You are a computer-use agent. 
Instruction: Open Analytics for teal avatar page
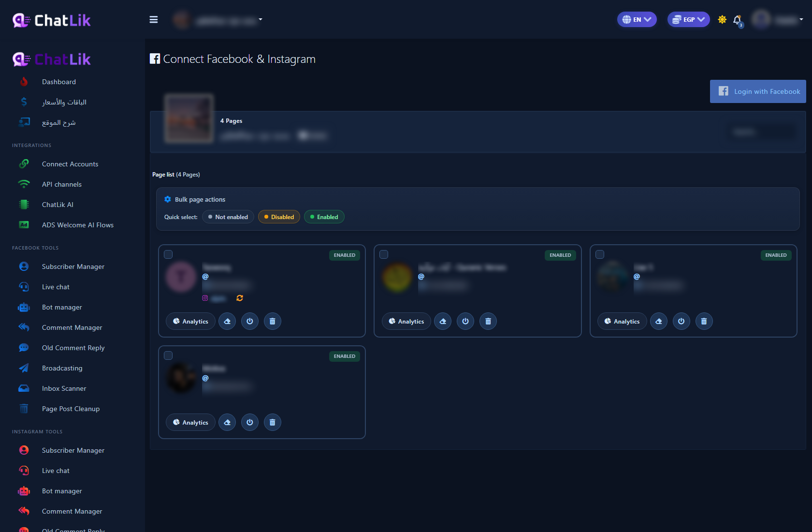point(622,321)
